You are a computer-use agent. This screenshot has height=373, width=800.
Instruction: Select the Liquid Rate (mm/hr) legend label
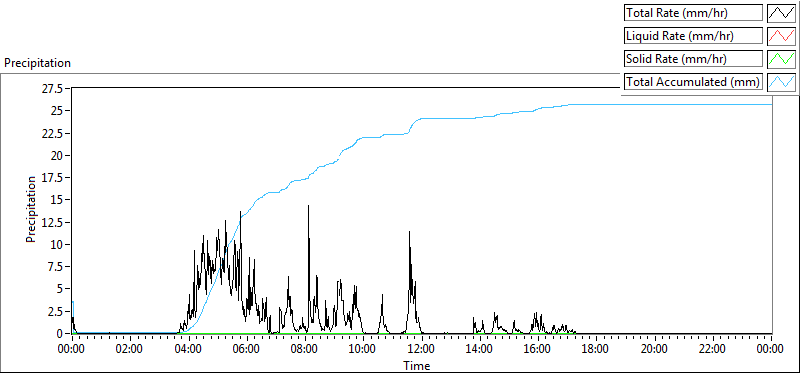(693, 36)
